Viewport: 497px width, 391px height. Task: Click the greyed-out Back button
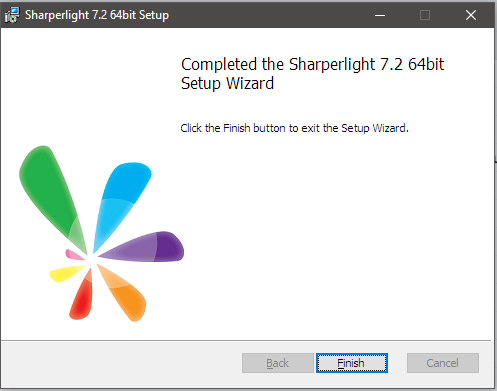coord(278,363)
